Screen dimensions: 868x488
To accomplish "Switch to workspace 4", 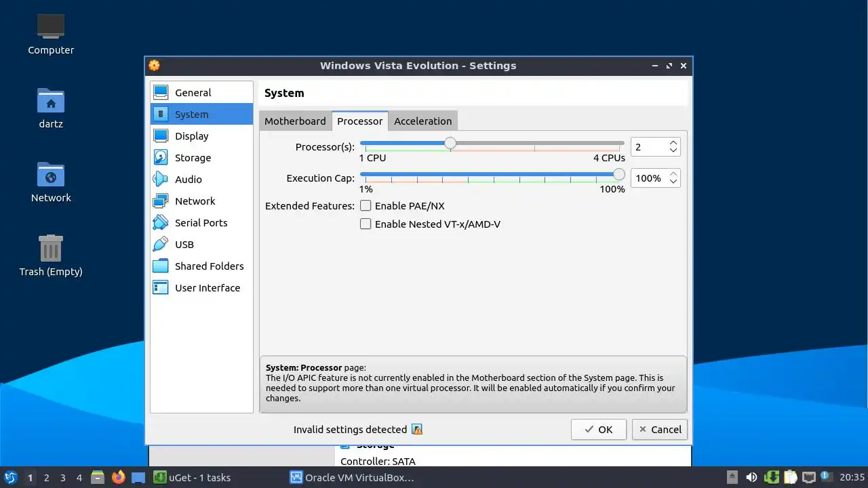I will pyautogui.click(x=79, y=477).
